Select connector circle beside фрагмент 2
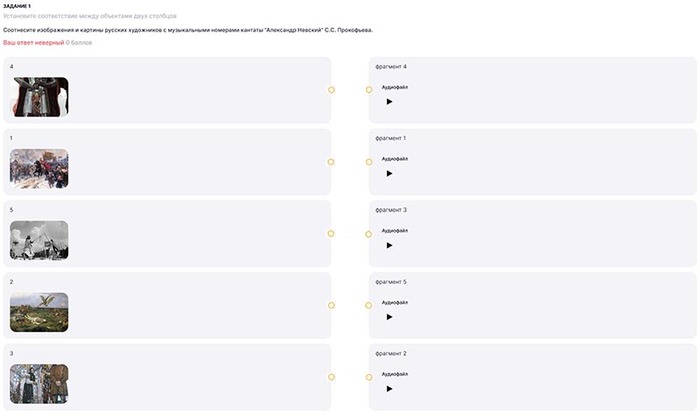Screen dimensions: 700x417 368,377
